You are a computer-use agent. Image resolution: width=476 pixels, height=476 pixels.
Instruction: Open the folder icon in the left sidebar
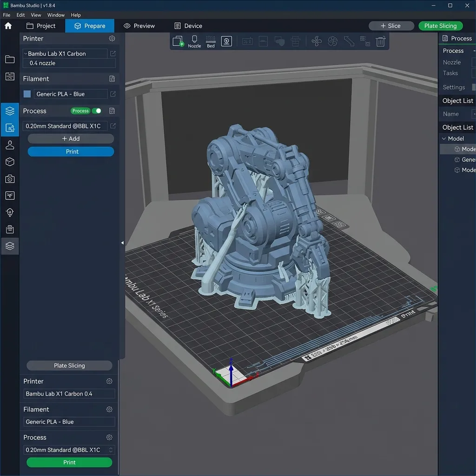pos(10,59)
